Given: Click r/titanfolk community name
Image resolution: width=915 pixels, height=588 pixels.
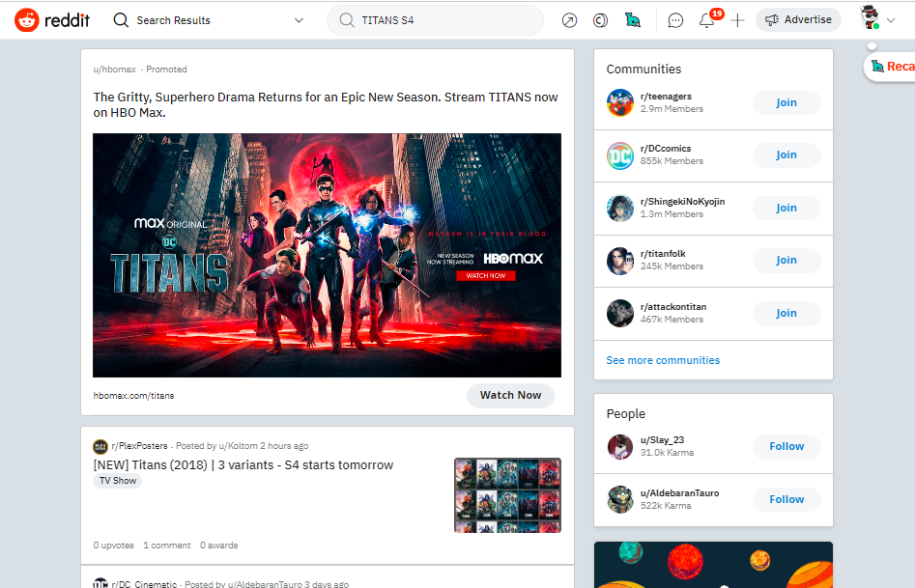Looking at the screenshot, I should pyautogui.click(x=663, y=254).
